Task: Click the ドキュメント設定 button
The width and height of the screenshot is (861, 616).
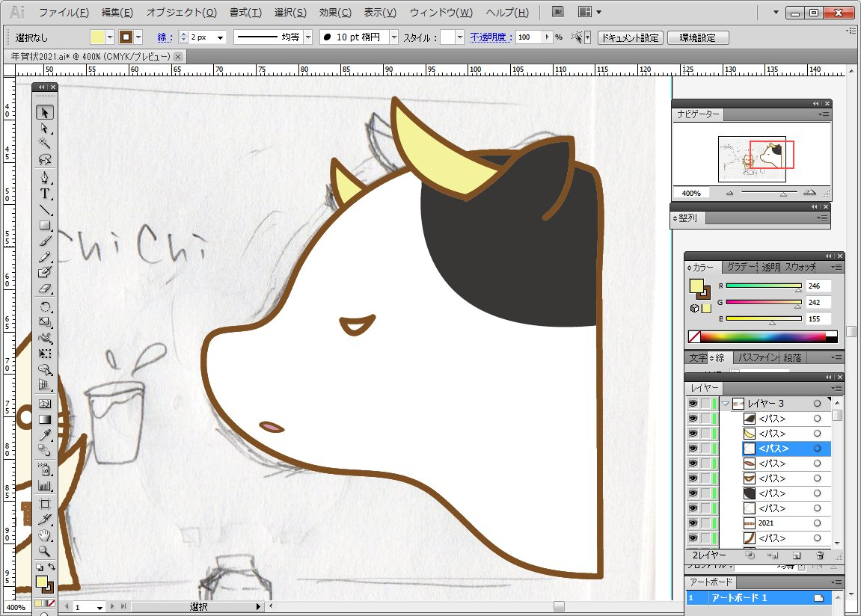Action: (631, 37)
